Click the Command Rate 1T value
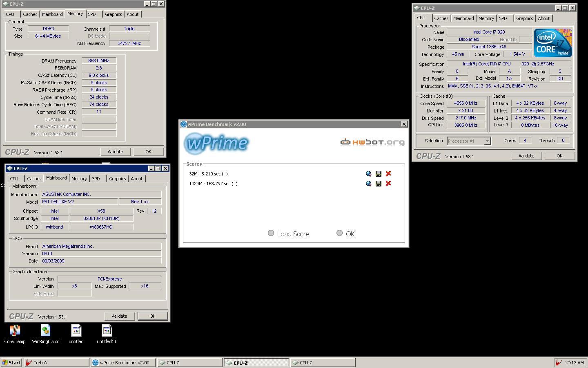 tap(99, 112)
